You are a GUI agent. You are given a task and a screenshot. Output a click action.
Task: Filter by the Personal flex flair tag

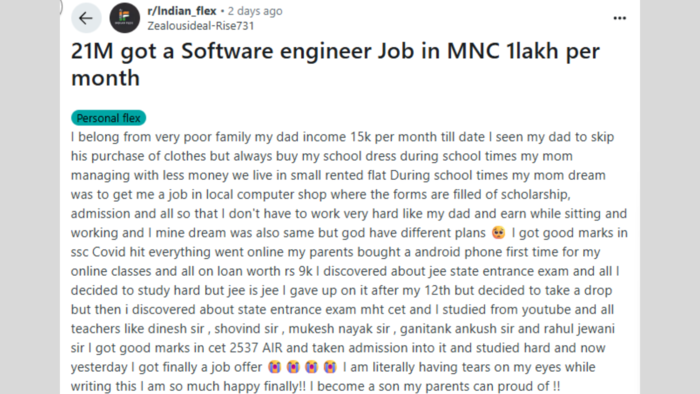point(108,118)
